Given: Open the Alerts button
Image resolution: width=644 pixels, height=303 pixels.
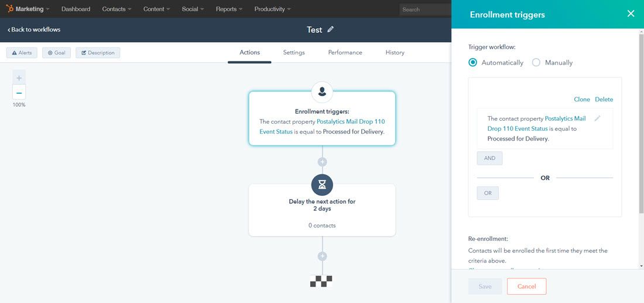Looking at the screenshot, I should point(22,53).
